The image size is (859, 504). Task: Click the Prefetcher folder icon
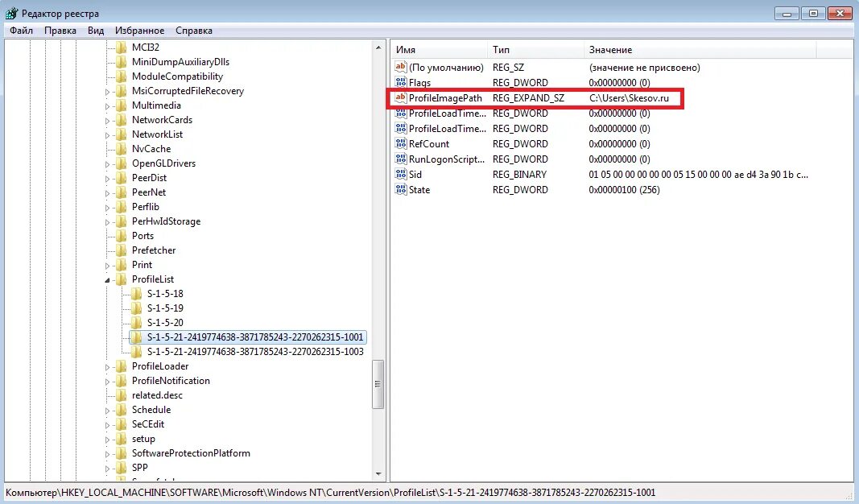[121, 250]
